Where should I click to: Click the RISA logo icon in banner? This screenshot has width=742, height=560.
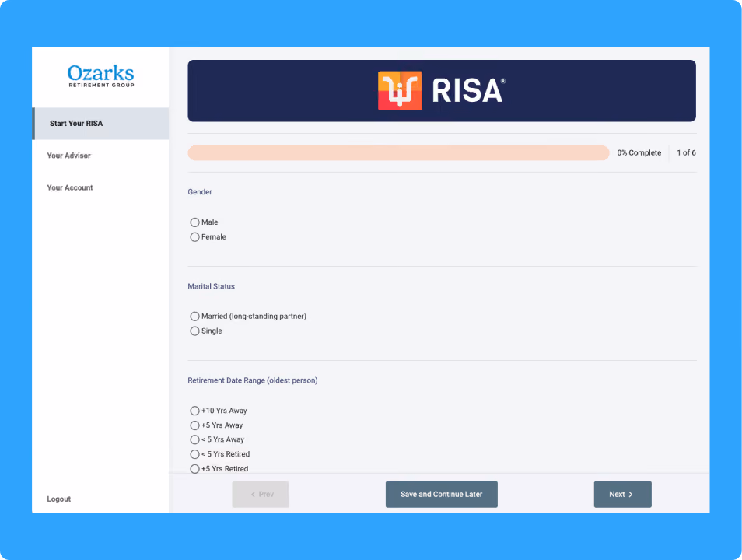(x=400, y=90)
